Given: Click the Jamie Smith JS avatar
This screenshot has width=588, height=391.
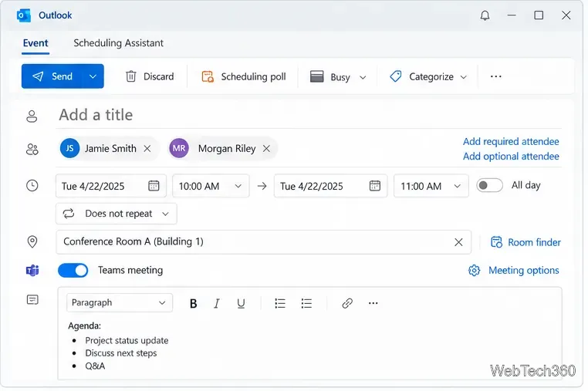Looking at the screenshot, I should [69, 148].
